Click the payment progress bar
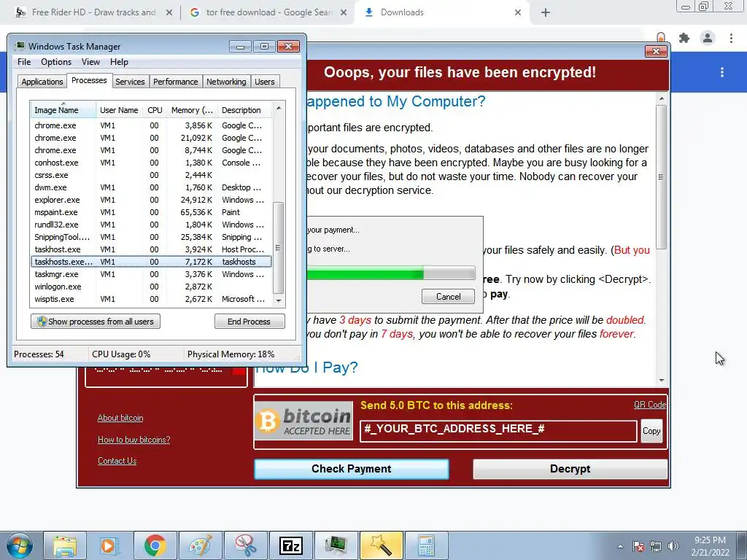 tap(391, 273)
